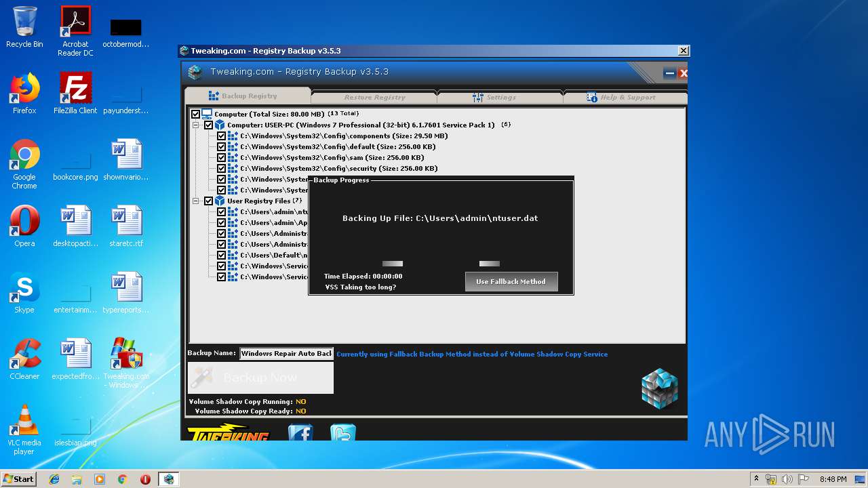This screenshot has height=488, width=868.
Task: Open the CCleaner desktop shortcut
Action: coord(24,359)
